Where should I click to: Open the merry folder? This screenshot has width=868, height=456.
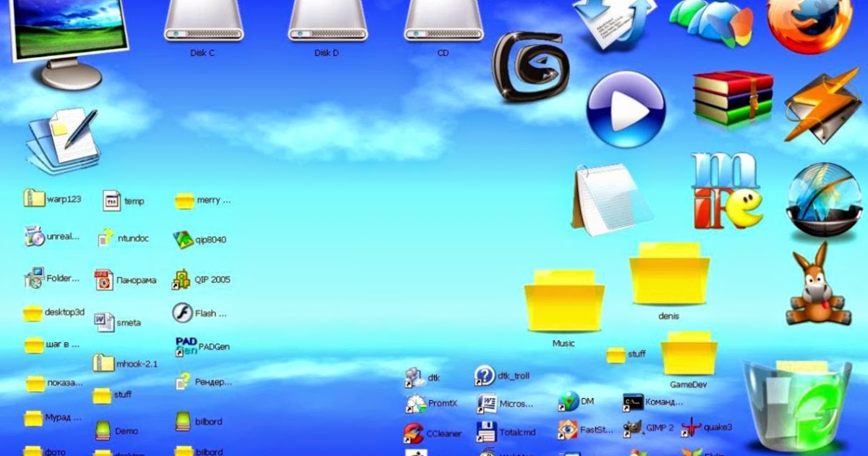tap(184, 200)
